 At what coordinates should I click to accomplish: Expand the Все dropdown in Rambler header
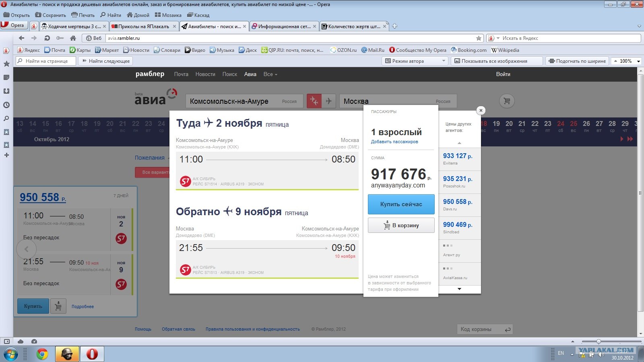coord(270,74)
